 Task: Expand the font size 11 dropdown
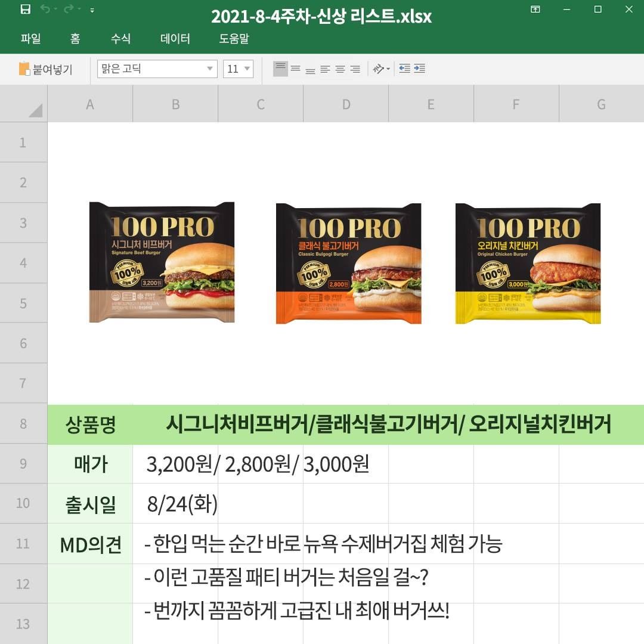pos(247,69)
